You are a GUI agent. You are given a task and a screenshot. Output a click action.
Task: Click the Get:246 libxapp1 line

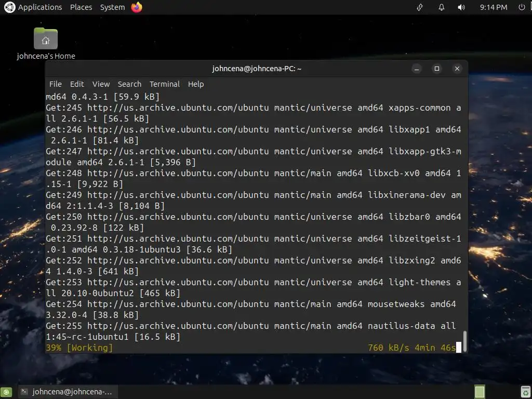(x=254, y=129)
